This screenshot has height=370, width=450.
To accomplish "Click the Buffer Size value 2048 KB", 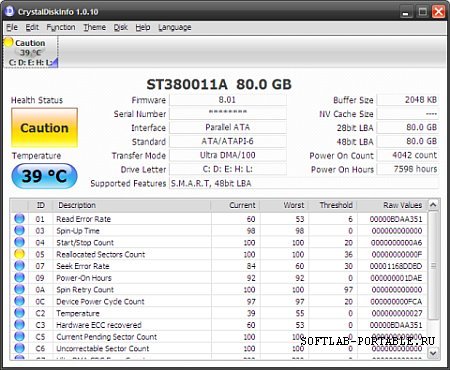I will (407, 100).
